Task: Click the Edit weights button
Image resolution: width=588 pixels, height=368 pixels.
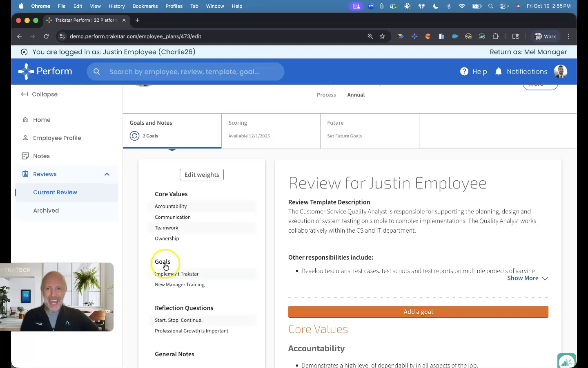Action: pos(202,175)
